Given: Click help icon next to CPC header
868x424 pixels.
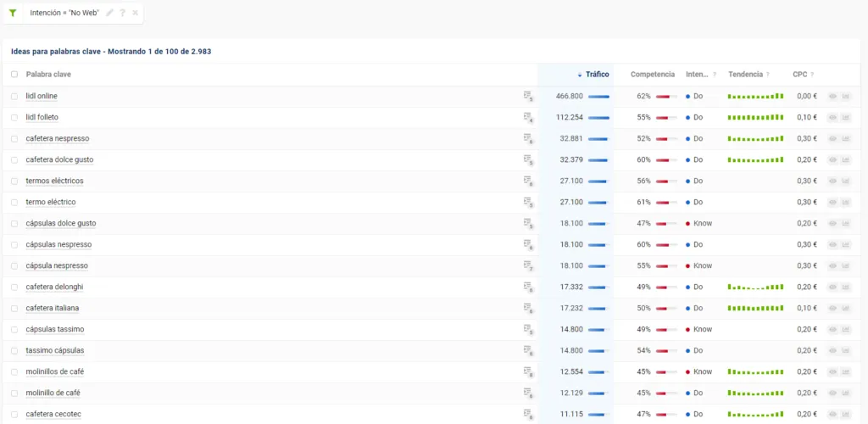Looking at the screenshot, I should 812,75.
